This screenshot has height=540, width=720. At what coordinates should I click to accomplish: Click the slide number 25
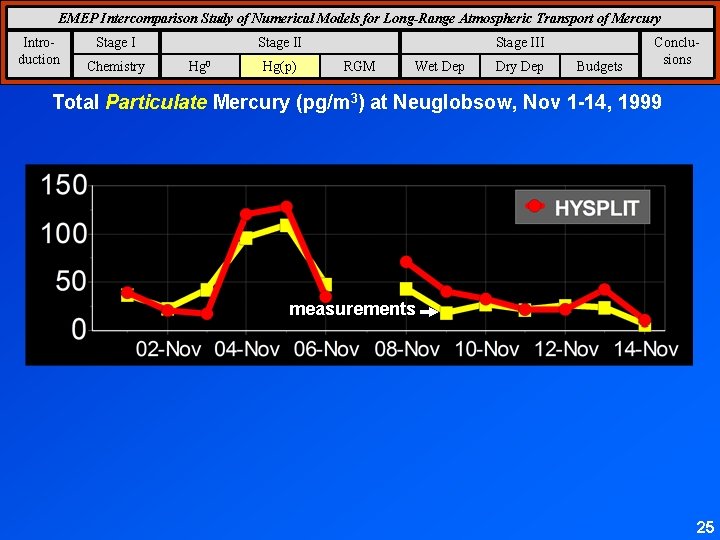pyautogui.click(x=705, y=527)
